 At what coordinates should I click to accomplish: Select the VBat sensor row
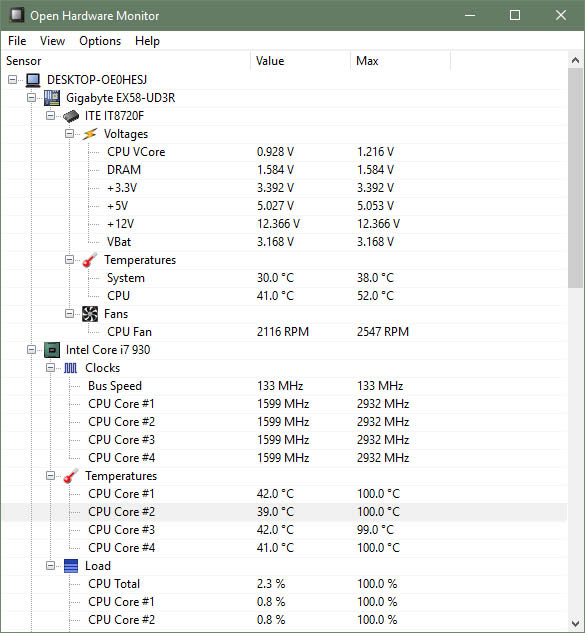284,242
